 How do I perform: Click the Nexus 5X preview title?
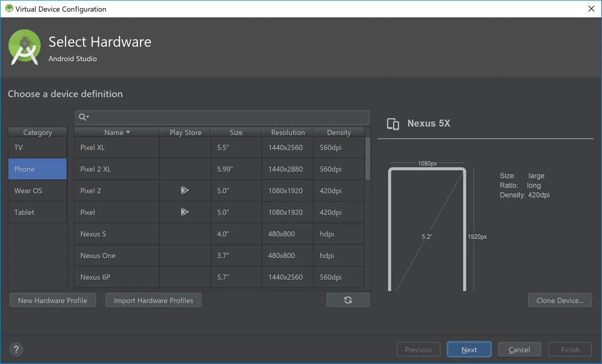coord(428,123)
